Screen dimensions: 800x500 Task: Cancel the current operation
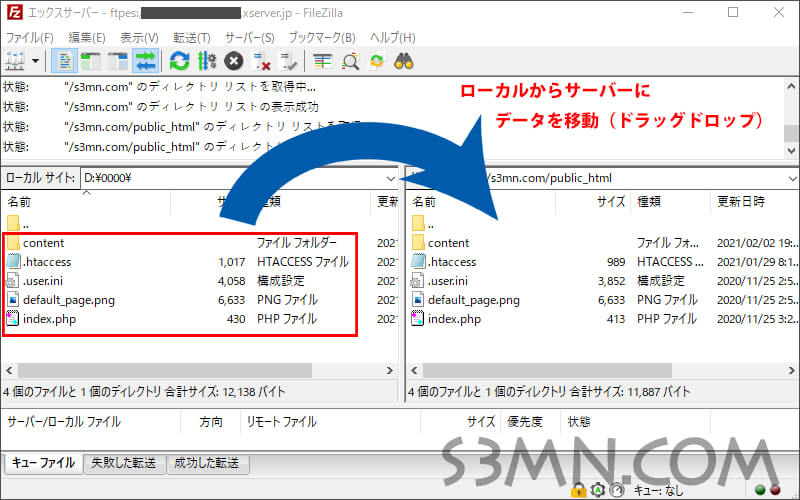point(234,61)
